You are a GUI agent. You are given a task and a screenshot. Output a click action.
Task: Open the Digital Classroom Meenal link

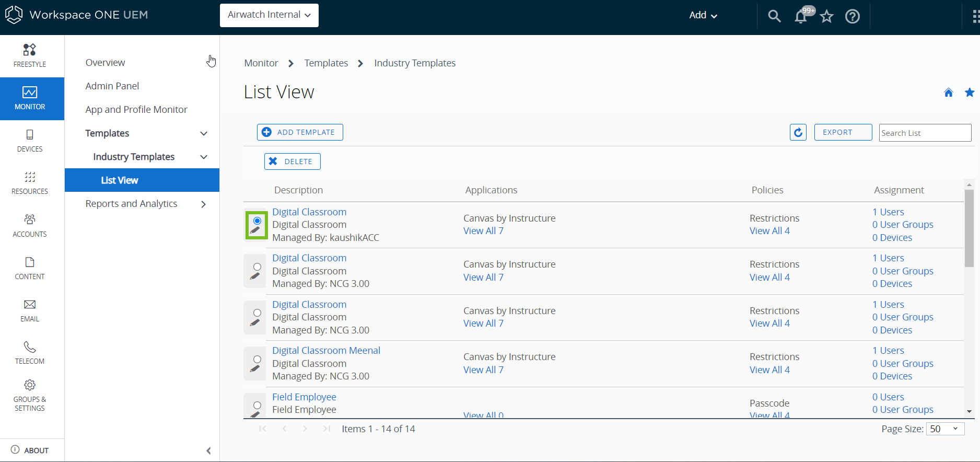click(x=326, y=350)
